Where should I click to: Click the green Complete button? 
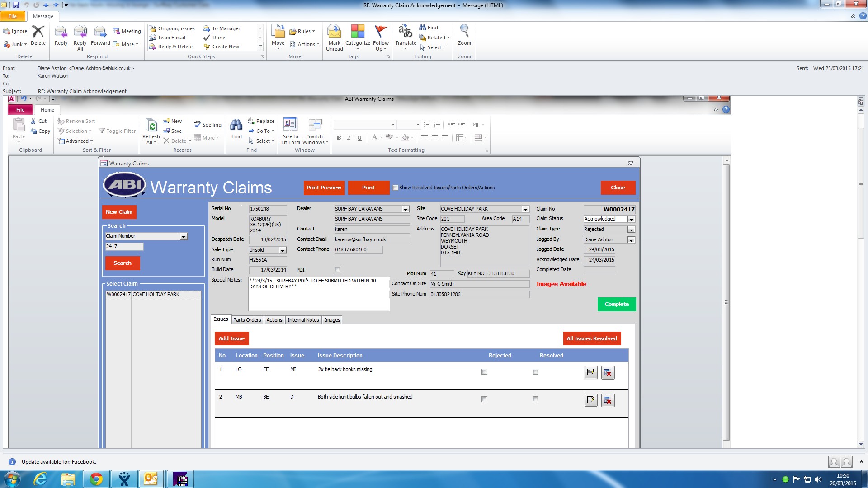pos(617,304)
